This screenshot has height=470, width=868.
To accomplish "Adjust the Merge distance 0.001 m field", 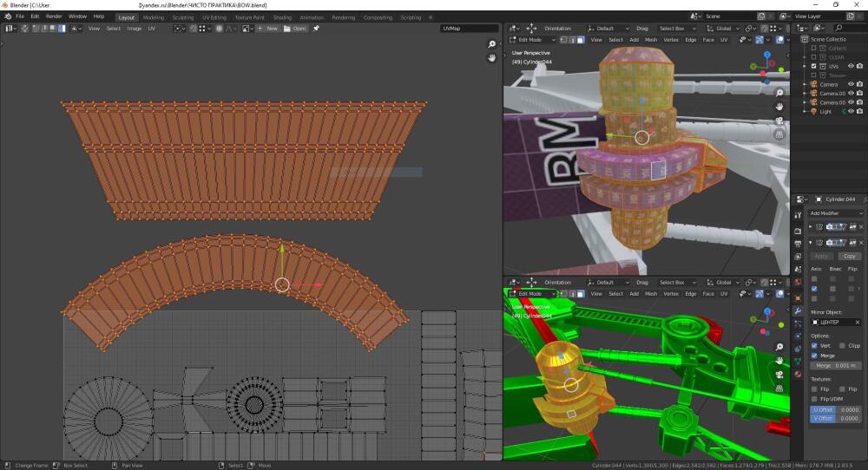I will (x=835, y=365).
